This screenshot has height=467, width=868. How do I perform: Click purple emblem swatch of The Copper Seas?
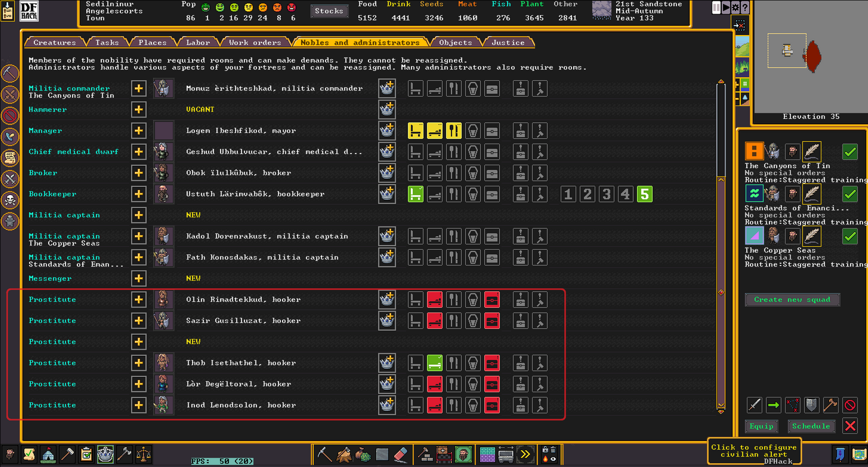coord(754,236)
